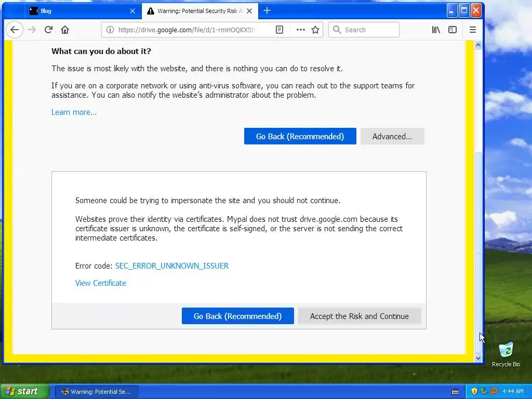Click the security shield tray icon
532x399 pixels.
pyautogui.click(x=474, y=392)
